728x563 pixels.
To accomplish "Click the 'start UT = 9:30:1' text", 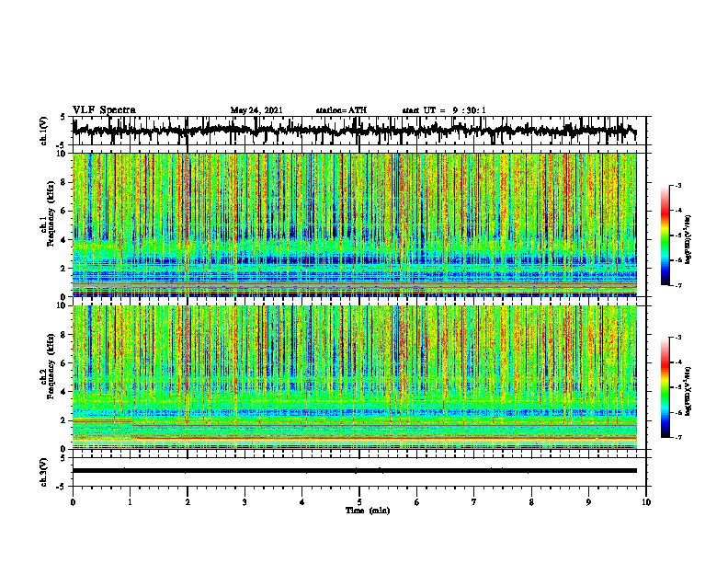I will 444,110.
